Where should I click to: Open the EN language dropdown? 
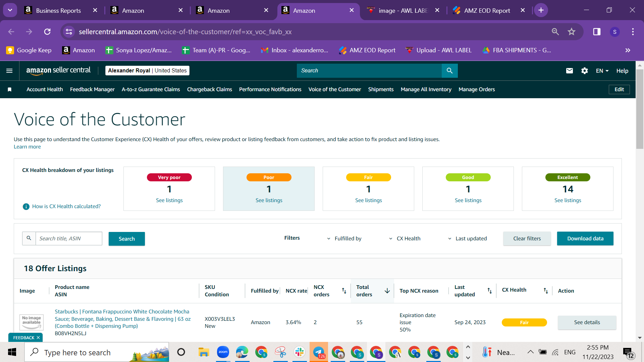pos(602,71)
